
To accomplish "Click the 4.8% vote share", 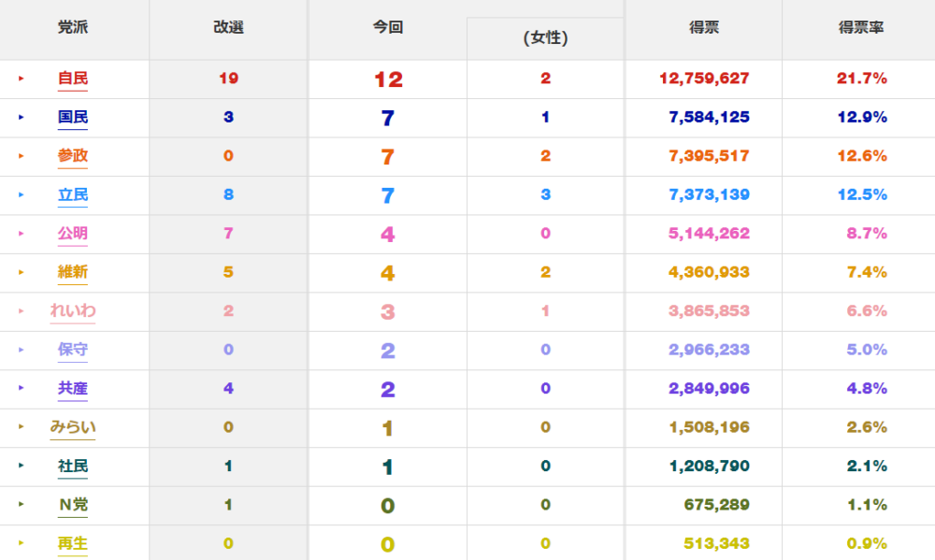I will (867, 388).
